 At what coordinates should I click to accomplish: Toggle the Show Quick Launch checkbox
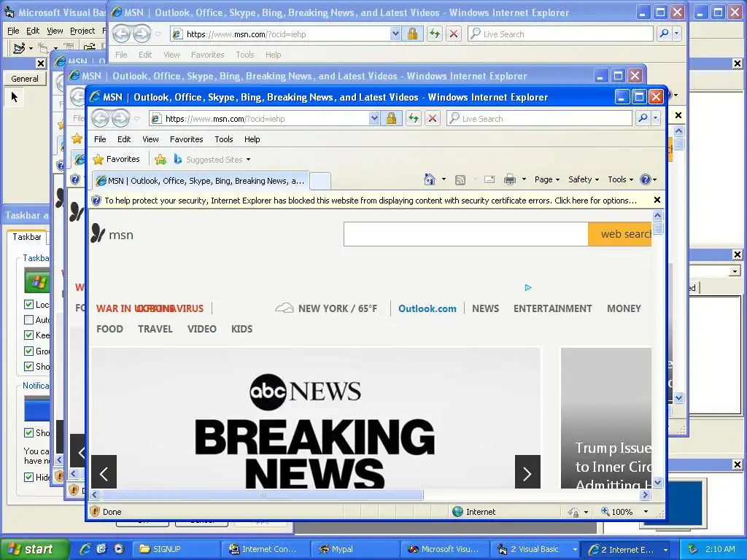28,366
